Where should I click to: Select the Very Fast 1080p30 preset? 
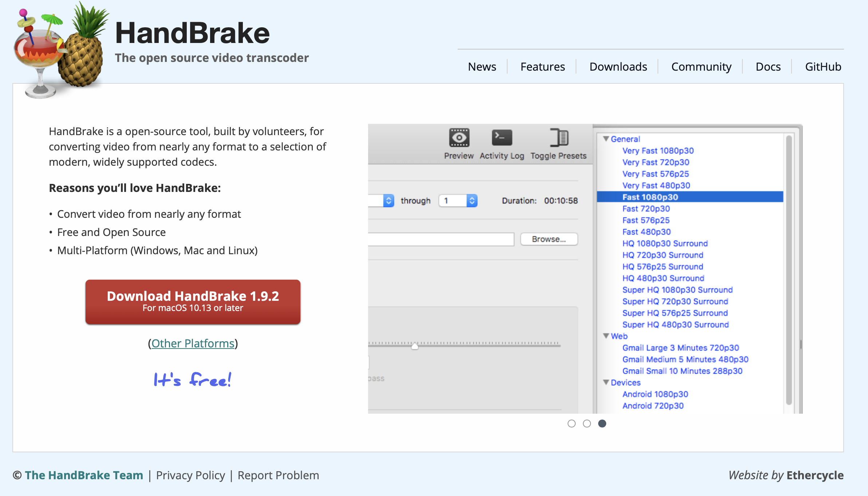(658, 151)
